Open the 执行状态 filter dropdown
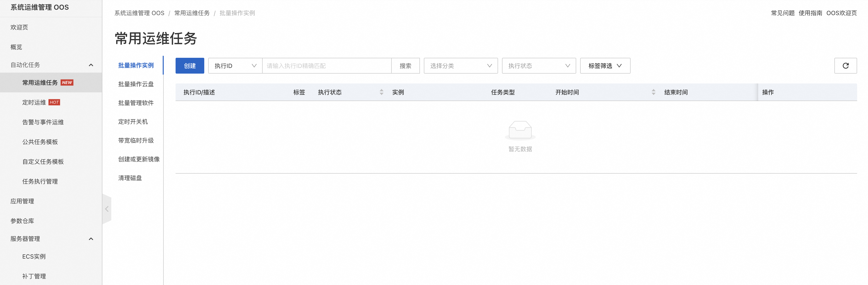Image resolution: width=868 pixels, height=285 pixels. coord(539,66)
